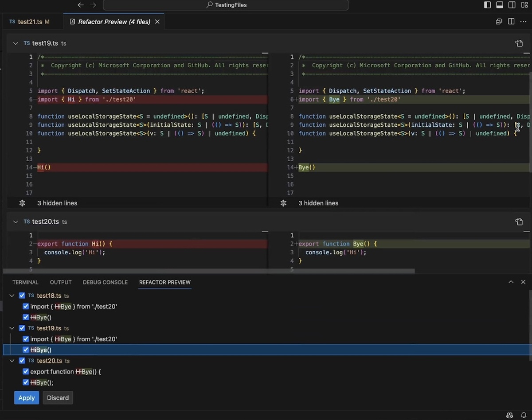532x420 pixels.
Task: Click 'export function Hi()' in left pane
Action: pos(75,244)
